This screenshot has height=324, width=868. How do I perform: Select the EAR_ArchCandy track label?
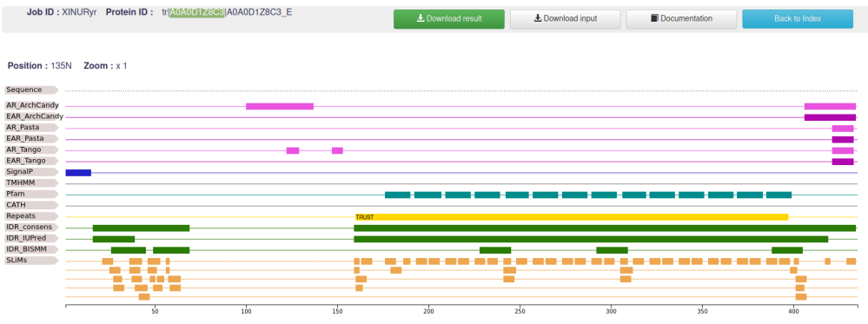click(x=34, y=116)
